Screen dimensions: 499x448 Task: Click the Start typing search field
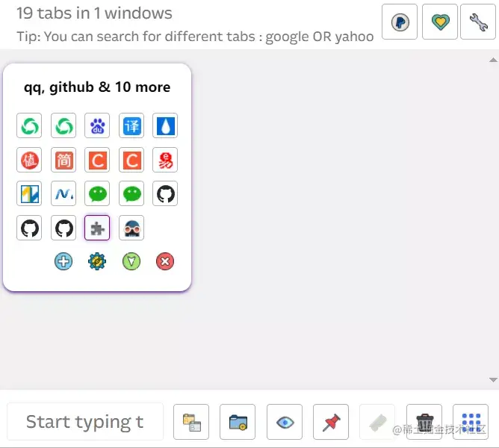click(x=84, y=422)
